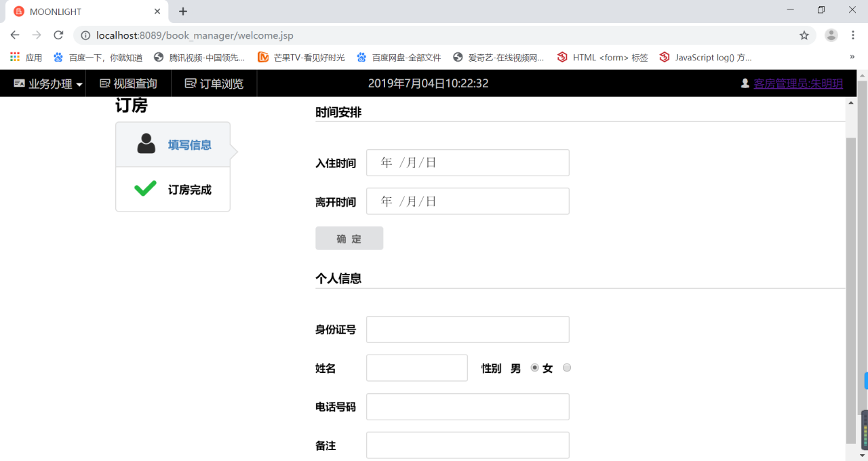Click the 电话号码 input field
868x461 pixels.
tap(468, 407)
